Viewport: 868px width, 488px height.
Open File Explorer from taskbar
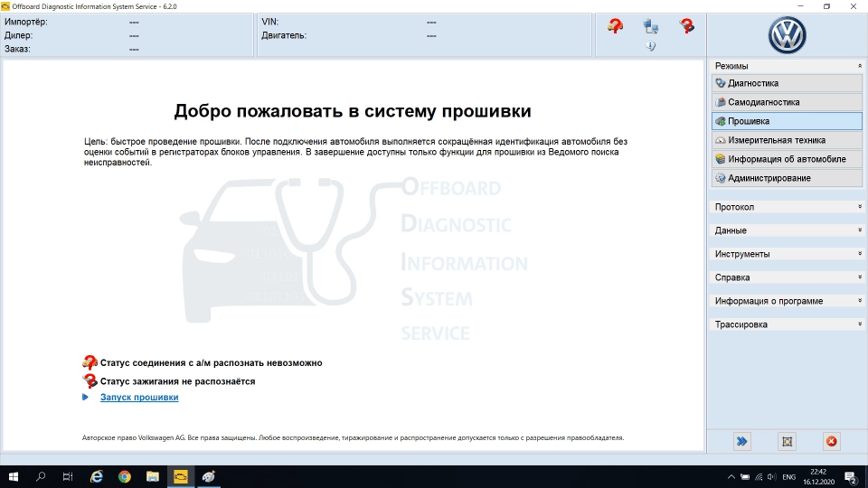[152, 476]
